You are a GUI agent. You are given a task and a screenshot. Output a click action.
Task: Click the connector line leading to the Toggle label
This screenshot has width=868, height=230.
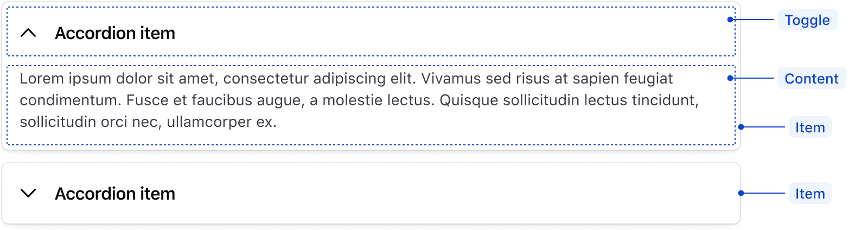(x=754, y=20)
